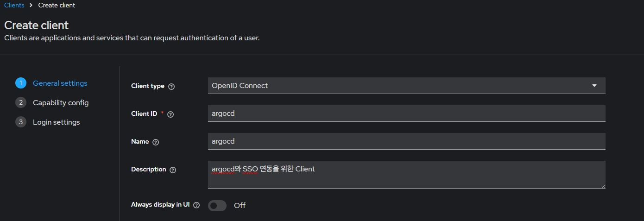Click help icon beside Description label
Viewport: 644px width, 221px height.
(x=173, y=170)
